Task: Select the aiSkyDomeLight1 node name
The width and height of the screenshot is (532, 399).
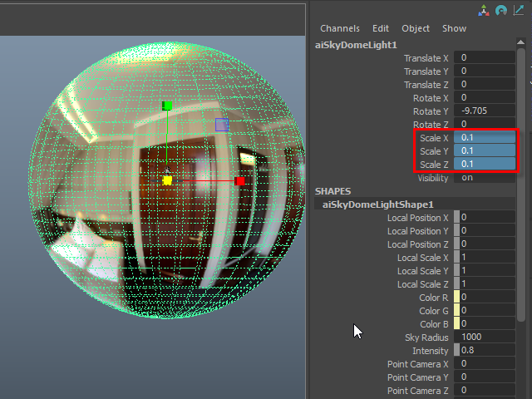Action: tap(357, 45)
